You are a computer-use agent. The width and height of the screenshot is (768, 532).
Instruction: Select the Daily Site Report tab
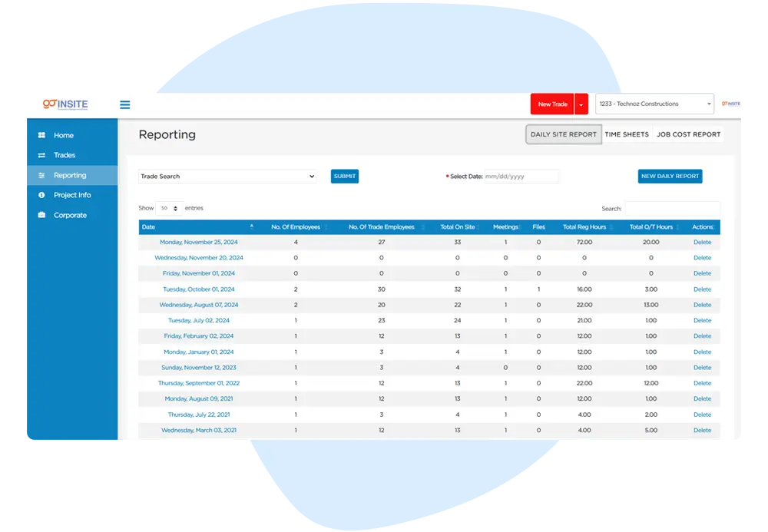[564, 134]
